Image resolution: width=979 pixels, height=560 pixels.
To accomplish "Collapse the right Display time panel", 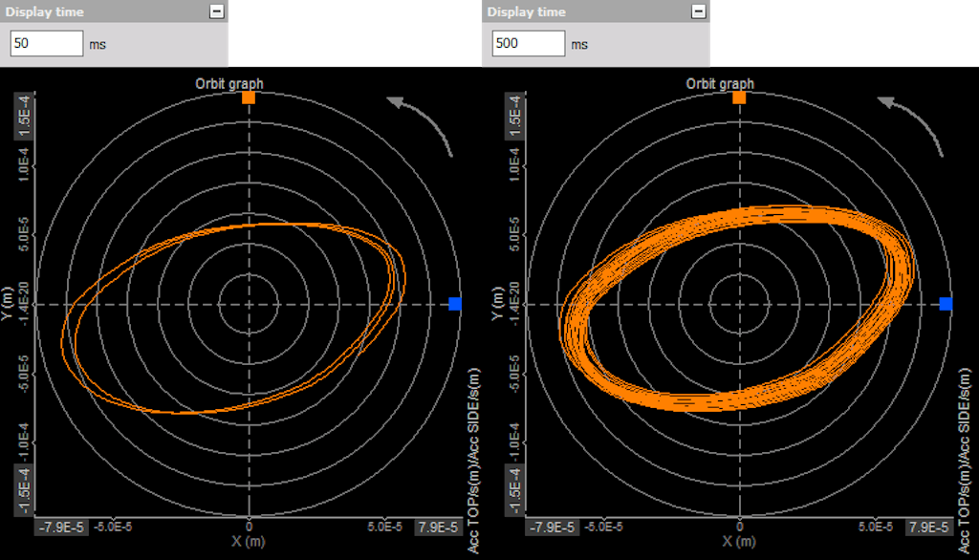I will (x=699, y=11).
